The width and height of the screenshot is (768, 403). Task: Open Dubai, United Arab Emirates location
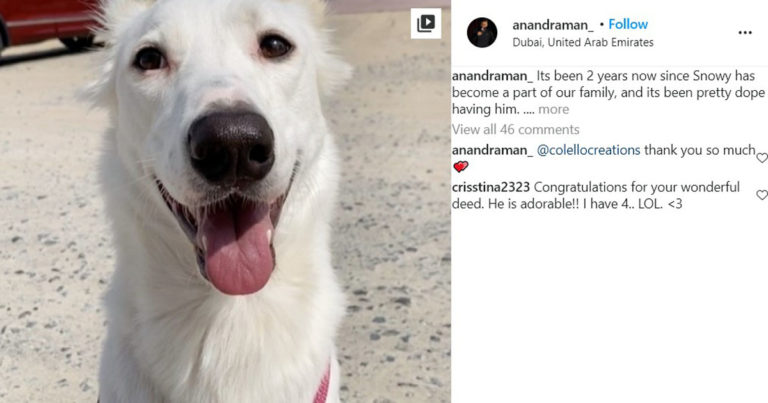tap(583, 43)
